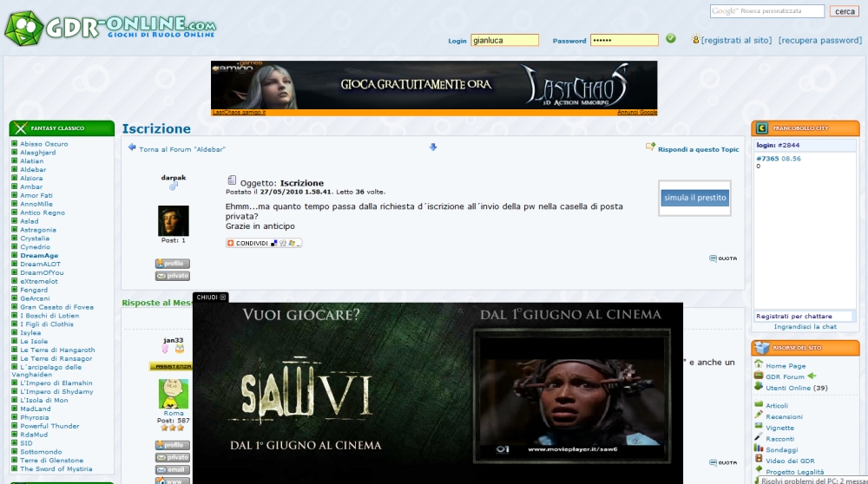Click the green arrow beside GDR Forum
The height and width of the screenshot is (484, 868).
click(812, 376)
